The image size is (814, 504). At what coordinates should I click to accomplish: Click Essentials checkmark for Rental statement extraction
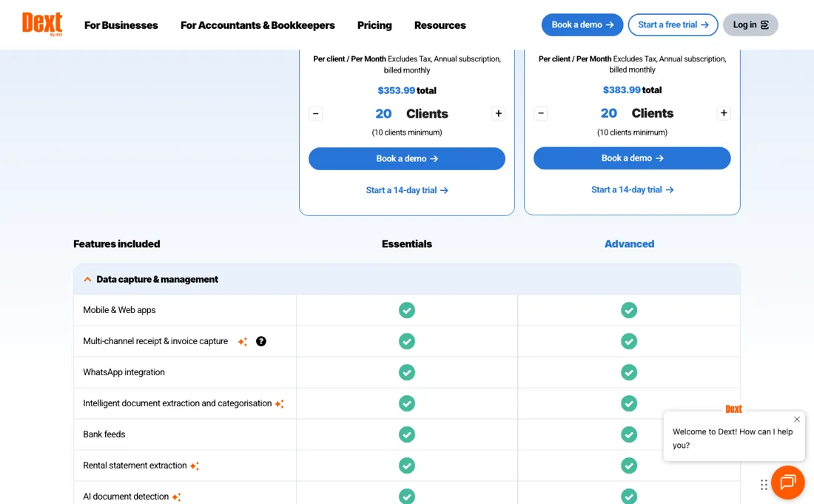coord(407,466)
